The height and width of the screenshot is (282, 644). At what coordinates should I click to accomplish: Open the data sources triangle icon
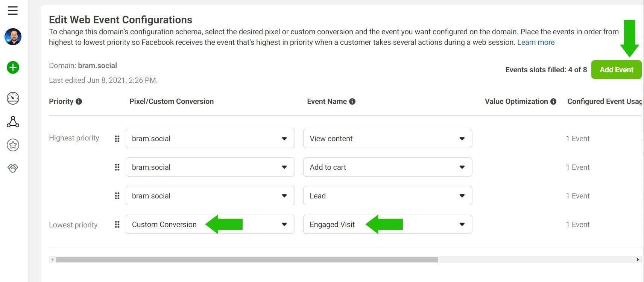point(13,122)
